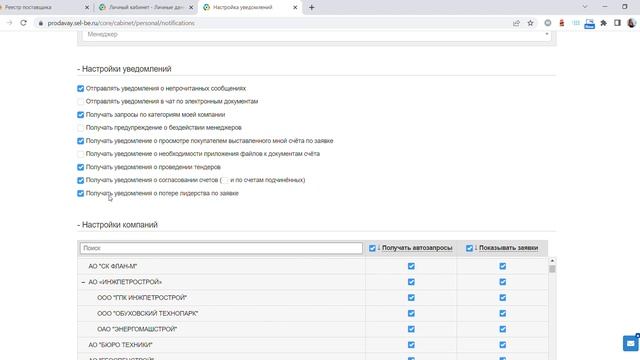The width and height of the screenshot is (640, 360).
Task: Open the tab search chevron in title bar
Action: coord(584,7)
